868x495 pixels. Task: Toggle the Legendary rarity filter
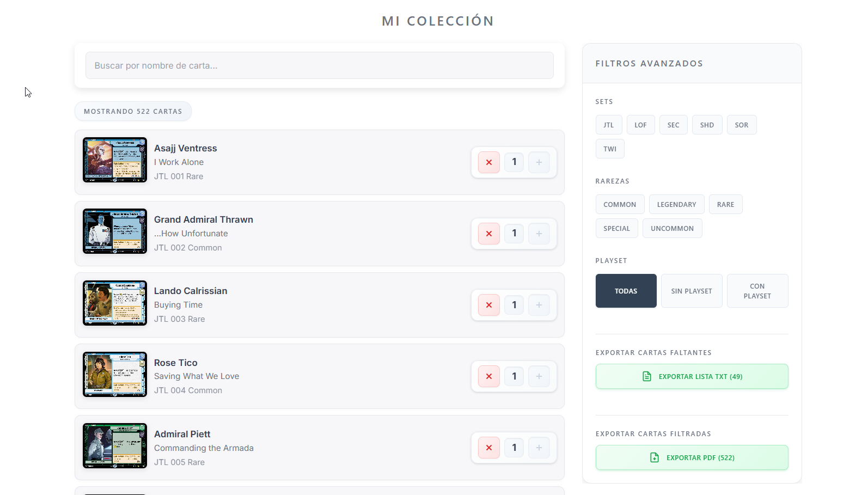pyautogui.click(x=676, y=204)
